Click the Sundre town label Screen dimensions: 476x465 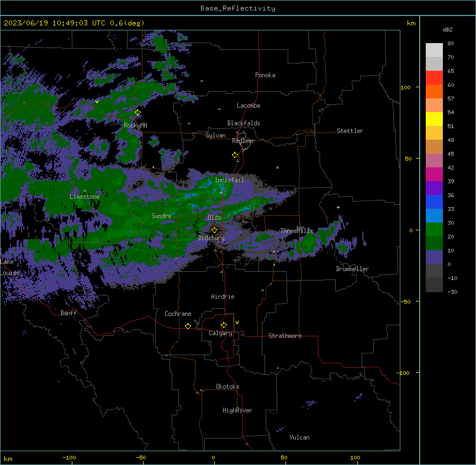pyautogui.click(x=161, y=216)
